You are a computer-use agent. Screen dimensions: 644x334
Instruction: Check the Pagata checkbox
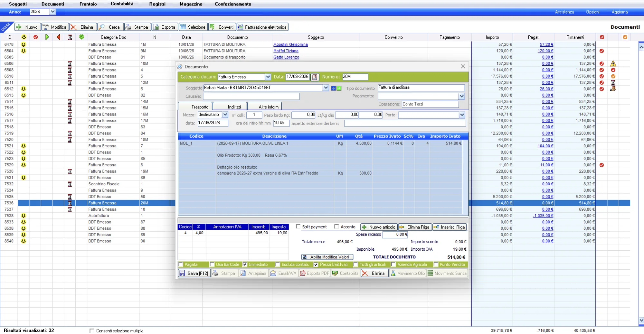point(181,264)
